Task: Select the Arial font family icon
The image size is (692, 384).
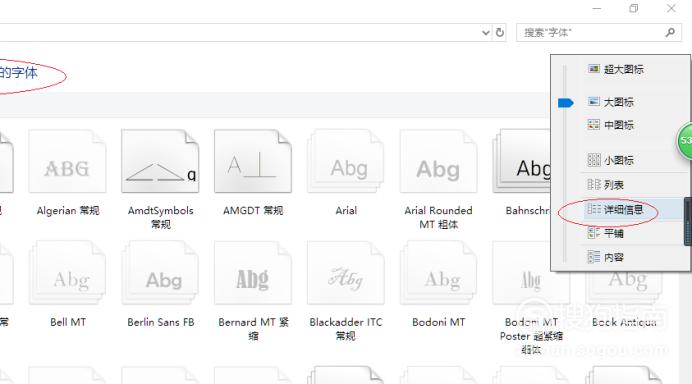Action: [x=346, y=162]
